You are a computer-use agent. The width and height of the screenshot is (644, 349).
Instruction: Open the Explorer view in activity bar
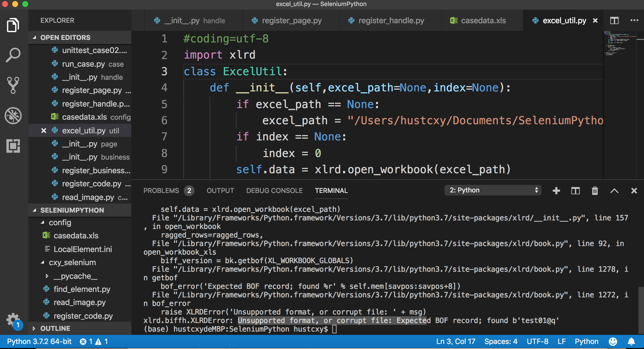13,25
